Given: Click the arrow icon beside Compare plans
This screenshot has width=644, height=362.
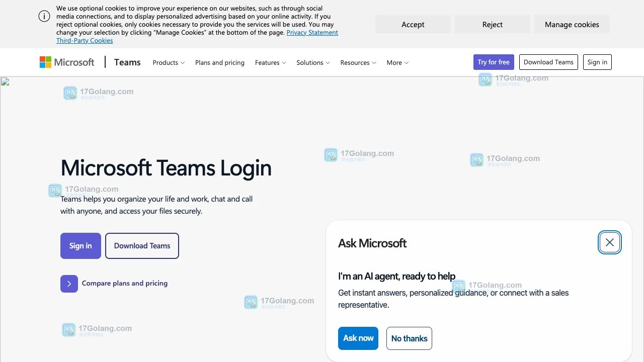Looking at the screenshot, I should [x=69, y=284].
